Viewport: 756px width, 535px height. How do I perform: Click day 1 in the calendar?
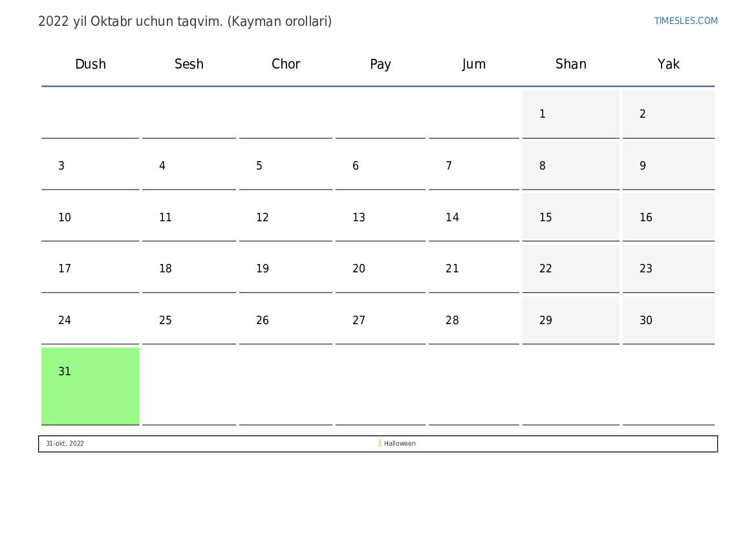coord(571,114)
